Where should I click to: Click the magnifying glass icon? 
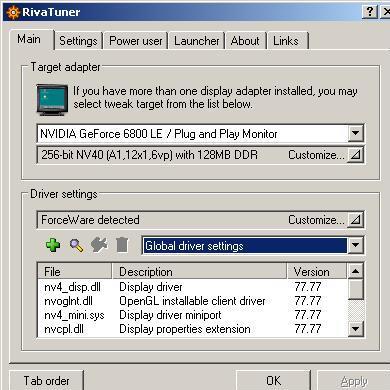pos(77,246)
